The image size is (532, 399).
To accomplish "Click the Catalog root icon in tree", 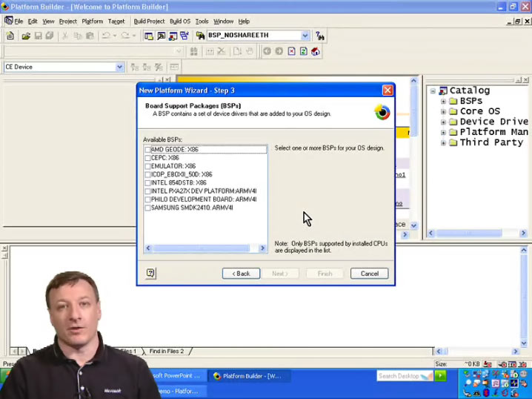I will [x=443, y=90].
